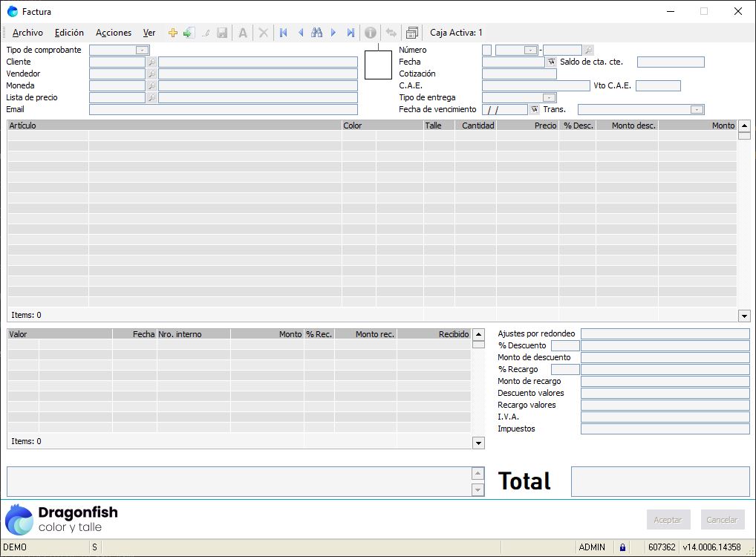Open calendar picker beside Fecha de vencimiento

(534, 109)
